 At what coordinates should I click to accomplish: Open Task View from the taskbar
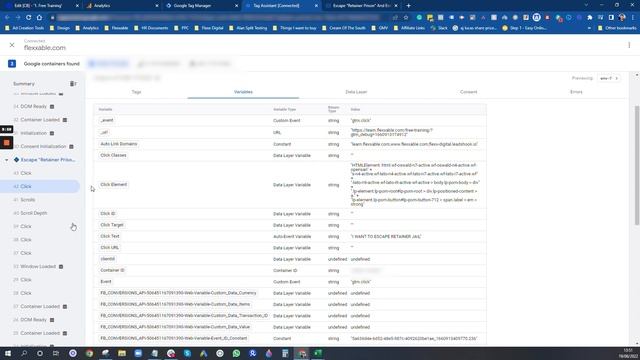point(56,353)
